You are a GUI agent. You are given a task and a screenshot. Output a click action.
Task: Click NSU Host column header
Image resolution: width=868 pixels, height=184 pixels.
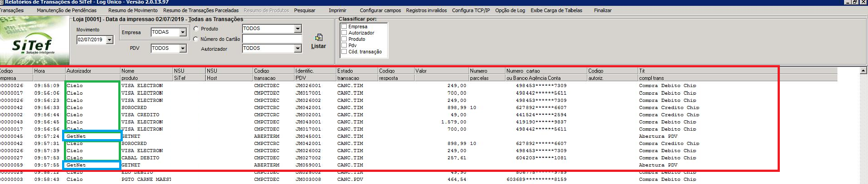229,74
